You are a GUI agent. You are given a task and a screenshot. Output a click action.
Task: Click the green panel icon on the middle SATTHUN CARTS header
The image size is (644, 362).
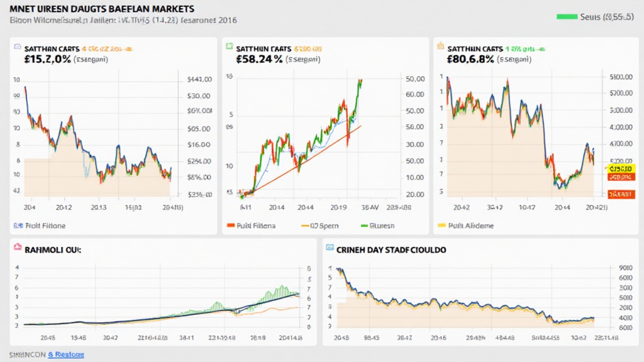230,47
